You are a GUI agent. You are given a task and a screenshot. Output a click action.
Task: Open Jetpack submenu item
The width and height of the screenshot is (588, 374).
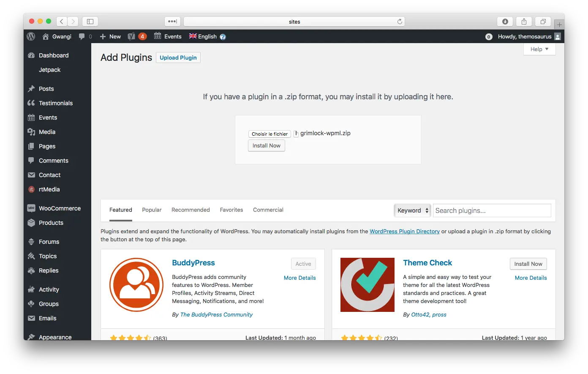49,70
